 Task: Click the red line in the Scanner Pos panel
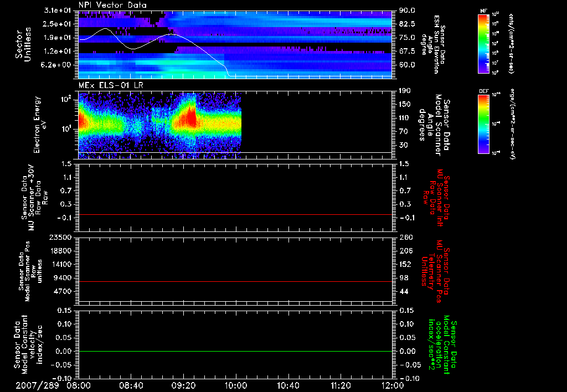tap(235, 281)
